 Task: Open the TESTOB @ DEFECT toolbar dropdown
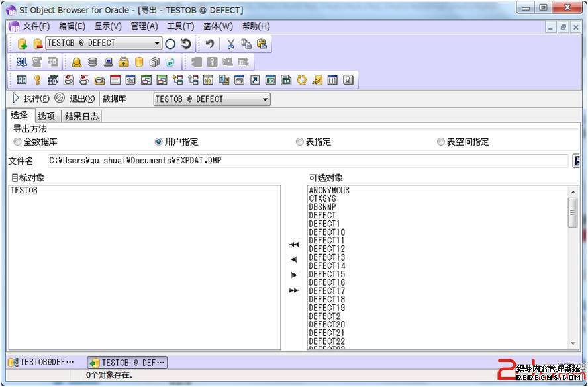click(157, 44)
